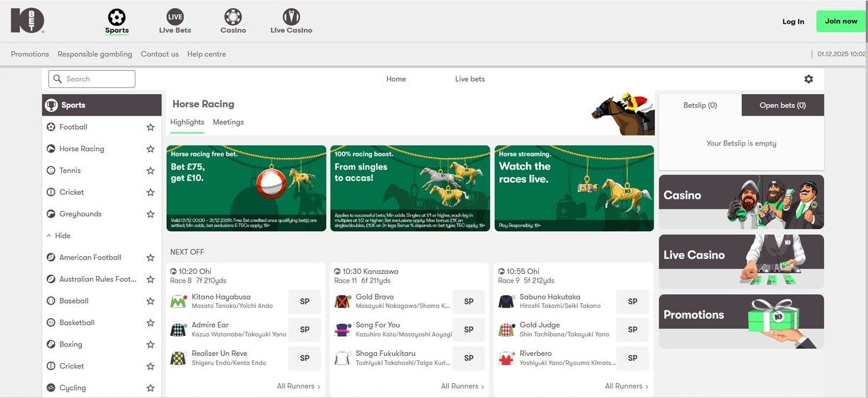The width and height of the screenshot is (868, 398).
Task: Select SP odds for Gold Judge
Action: [633, 330]
